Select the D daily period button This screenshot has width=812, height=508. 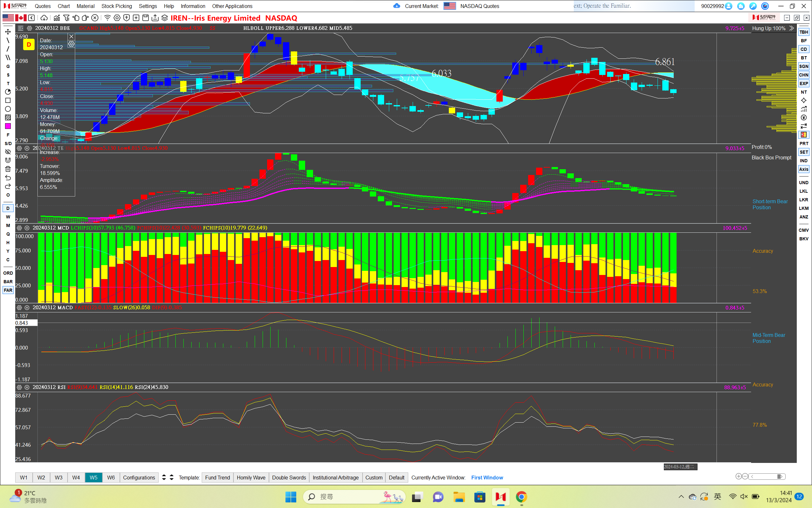pos(8,208)
